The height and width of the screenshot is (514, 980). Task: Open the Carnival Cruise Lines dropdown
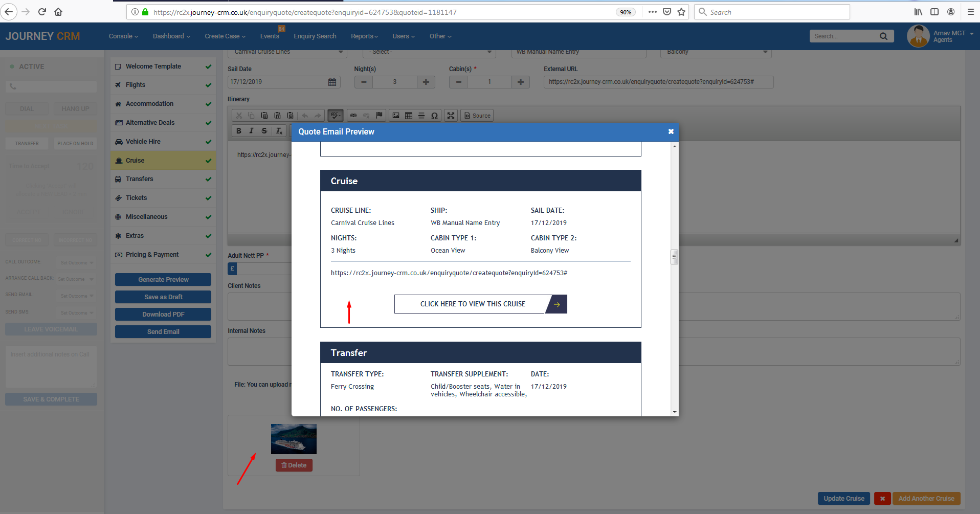[288, 52]
